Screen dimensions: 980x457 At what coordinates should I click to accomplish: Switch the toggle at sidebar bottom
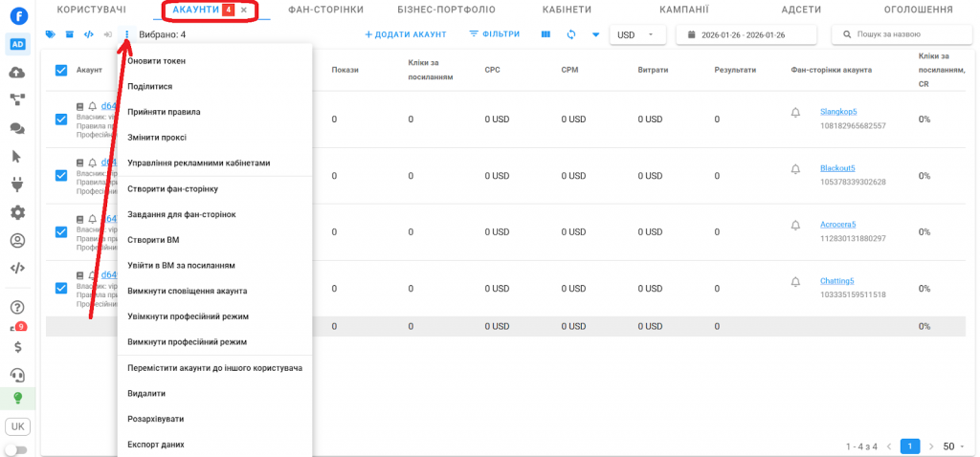[16, 449]
